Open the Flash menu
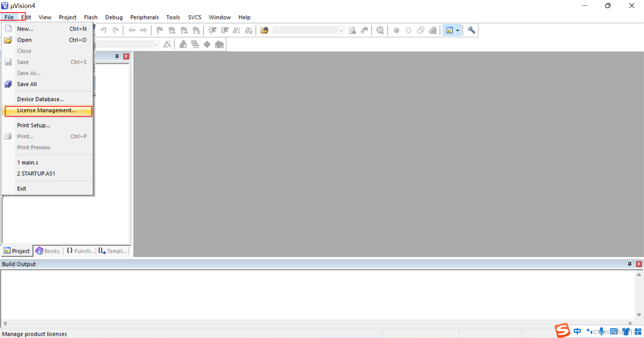This screenshot has width=644, height=338. pos(91,17)
